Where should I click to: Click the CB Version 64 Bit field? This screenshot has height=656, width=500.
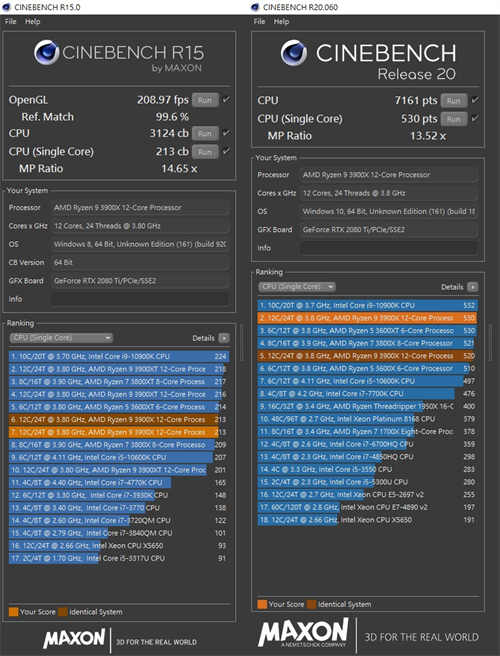pos(140,262)
